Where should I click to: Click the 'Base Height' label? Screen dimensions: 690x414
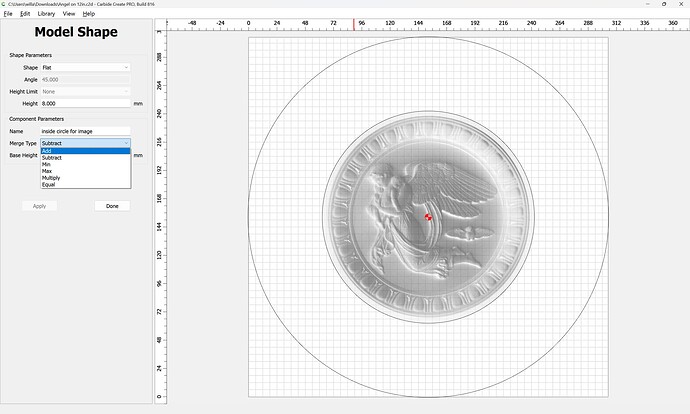pyautogui.click(x=23, y=155)
